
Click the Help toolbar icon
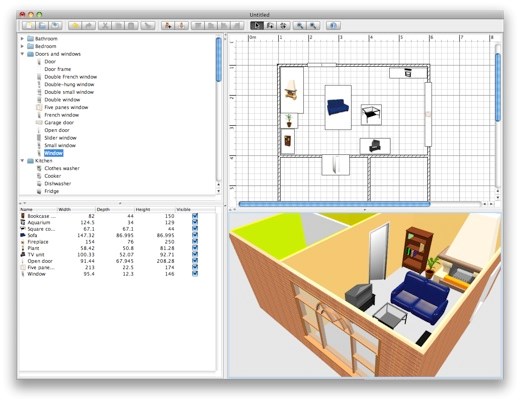pyautogui.click(x=333, y=26)
